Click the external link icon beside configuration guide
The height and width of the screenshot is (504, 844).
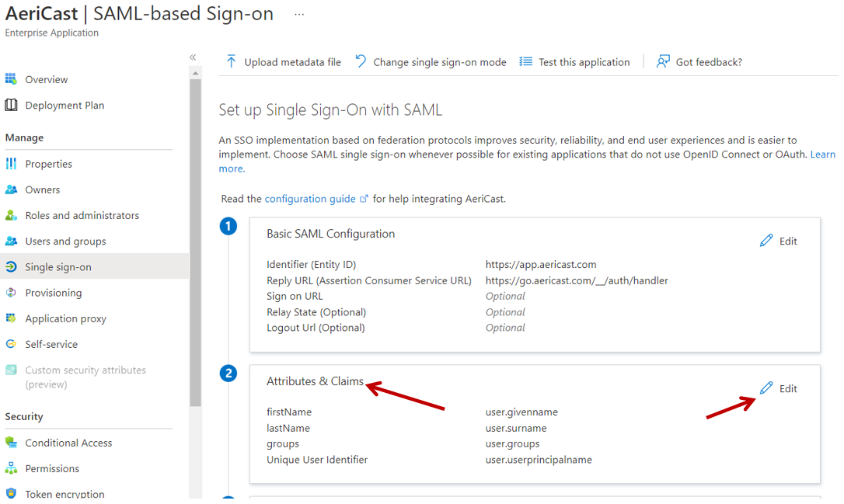(x=364, y=199)
